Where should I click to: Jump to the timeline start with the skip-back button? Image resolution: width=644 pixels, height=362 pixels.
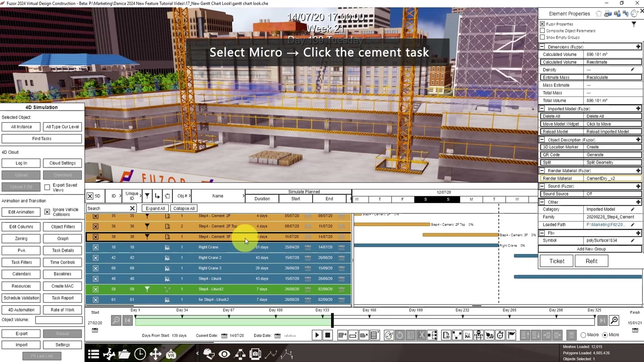127,320
